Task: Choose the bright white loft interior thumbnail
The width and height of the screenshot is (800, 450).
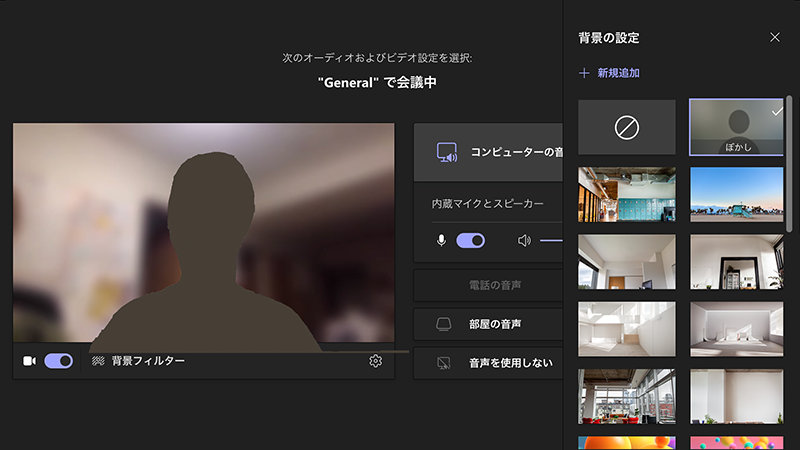Action: click(x=627, y=329)
